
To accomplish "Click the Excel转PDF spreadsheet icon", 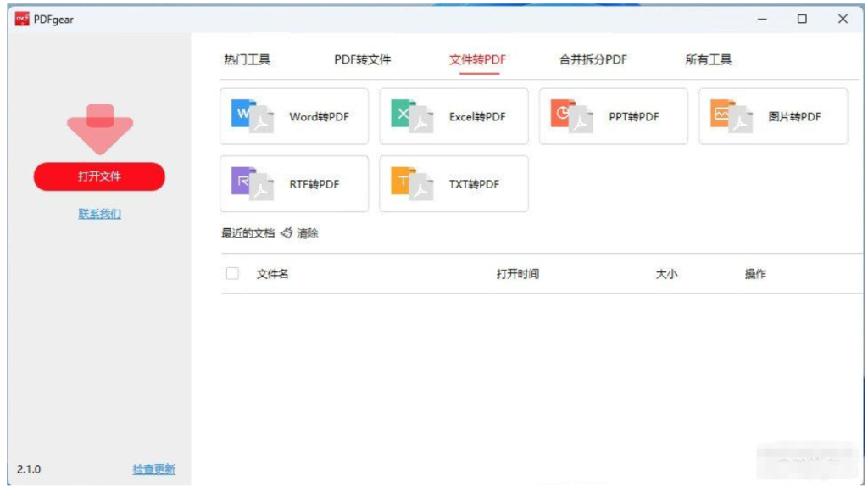I will click(412, 116).
